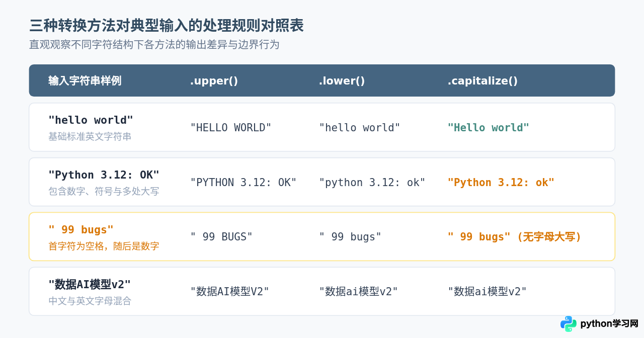The width and height of the screenshot is (644, 338).
Task: Click the lower() cell "python 3.12: ok"
Action: point(372,183)
